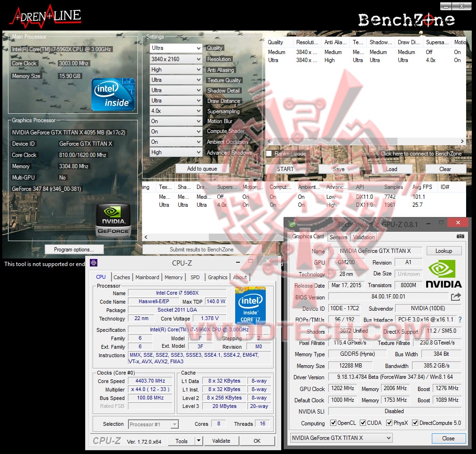
Task: Click the NVIDIA logo in GPU-Z
Action: 444,274
